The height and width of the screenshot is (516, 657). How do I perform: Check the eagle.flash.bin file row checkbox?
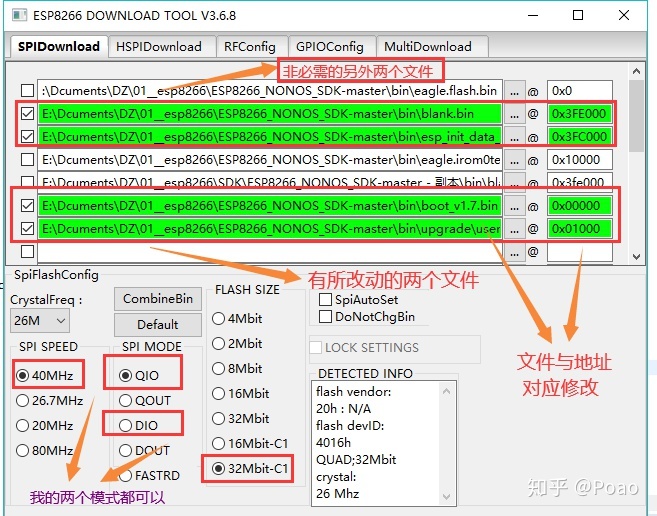click(28, 91)
